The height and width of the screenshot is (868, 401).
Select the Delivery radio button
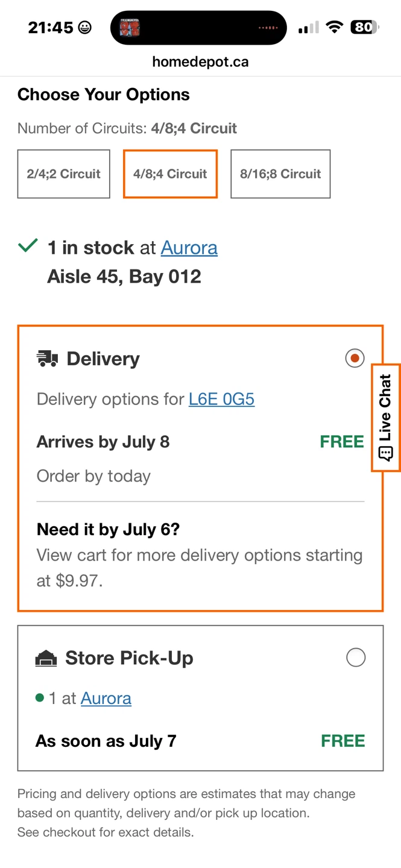[x=355, y=358]
